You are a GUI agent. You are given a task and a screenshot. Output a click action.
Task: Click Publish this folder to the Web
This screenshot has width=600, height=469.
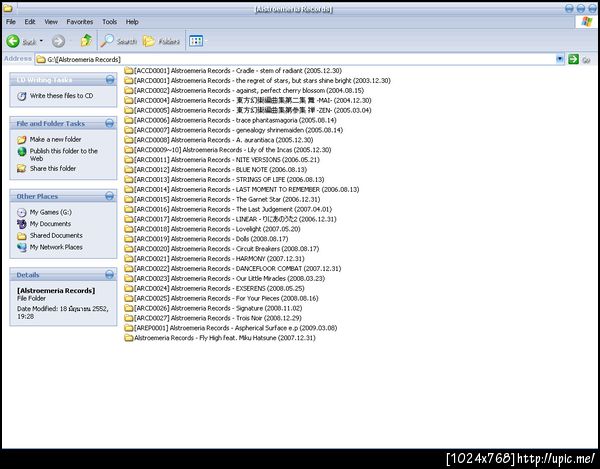(x=64, y=155)
